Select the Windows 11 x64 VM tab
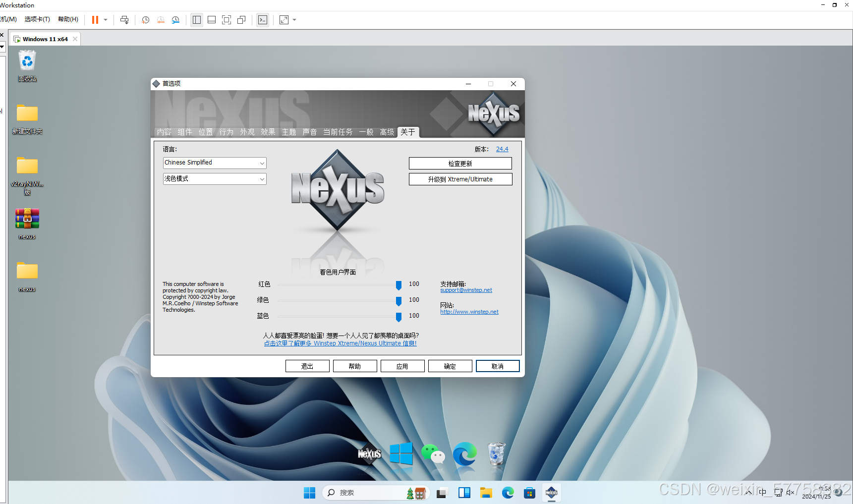The image size is (853, 504). (x=45, y=39)
